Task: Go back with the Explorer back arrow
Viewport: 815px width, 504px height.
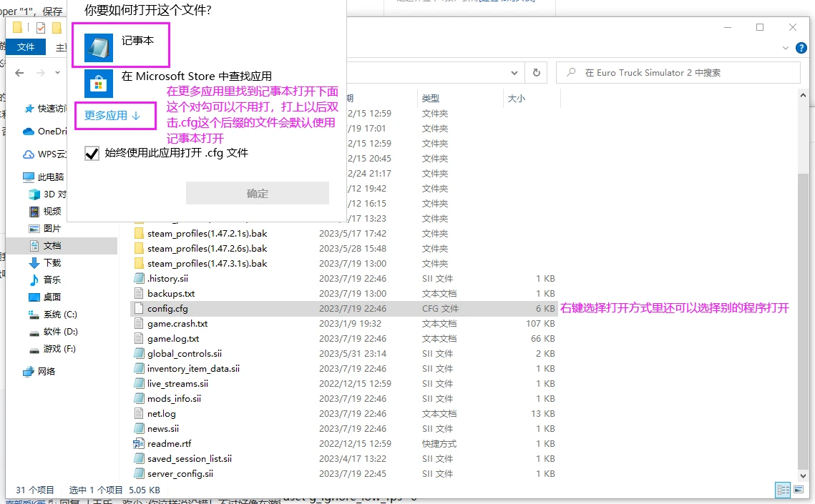Action: click(19, 73)
